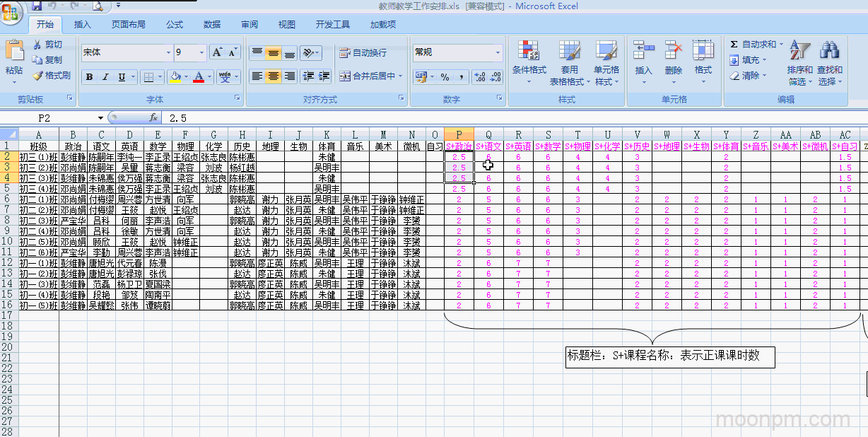Increase indent in the alignment group
This screenshot has width=868, height=437.
[324, 76]
